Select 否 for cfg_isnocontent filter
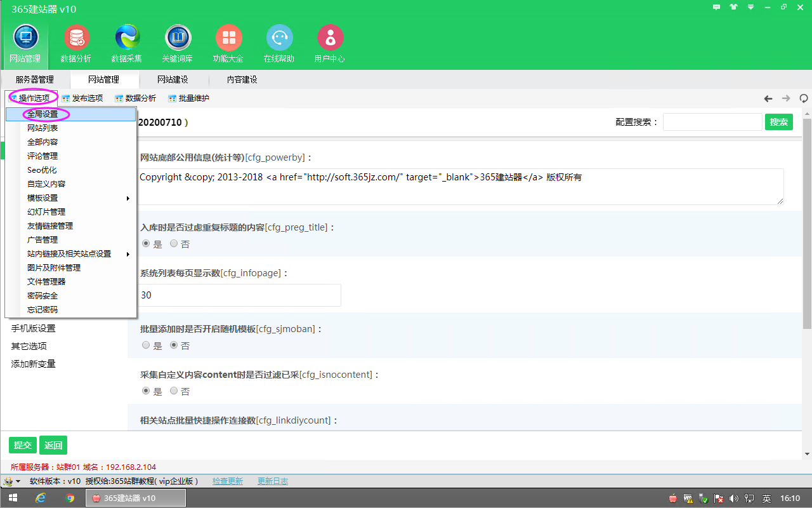The height and width of the screenshot is (508, 812). [174, 391]
